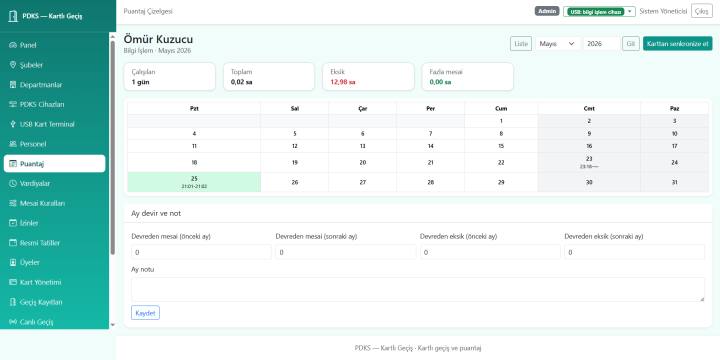Open the Panel menu item
Screen dimensions: 720x360
[55, 45]
